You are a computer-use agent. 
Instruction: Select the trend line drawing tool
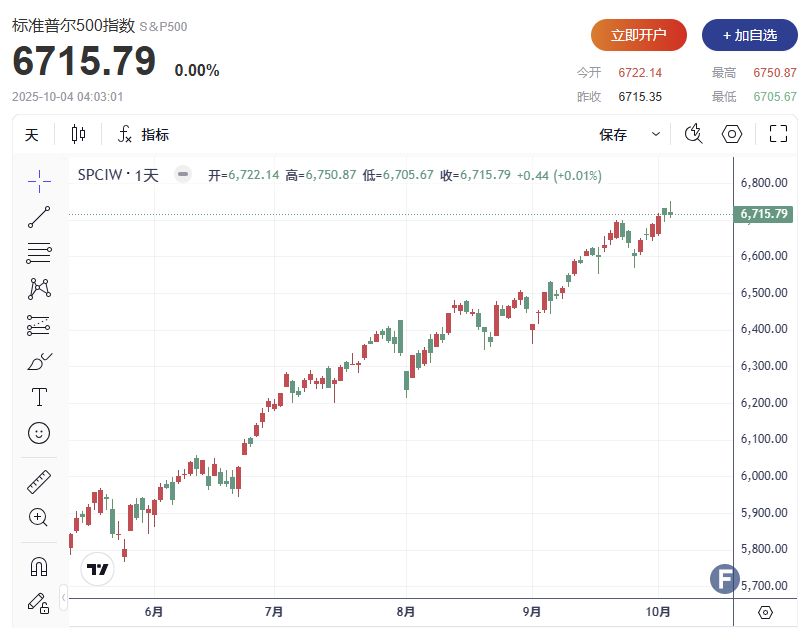pos(39,216)
